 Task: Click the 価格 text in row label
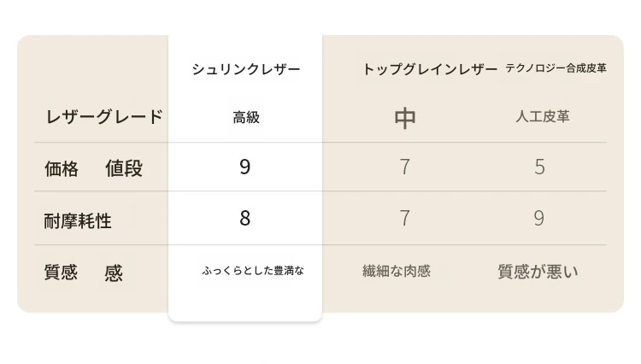(x=61, y=168)
